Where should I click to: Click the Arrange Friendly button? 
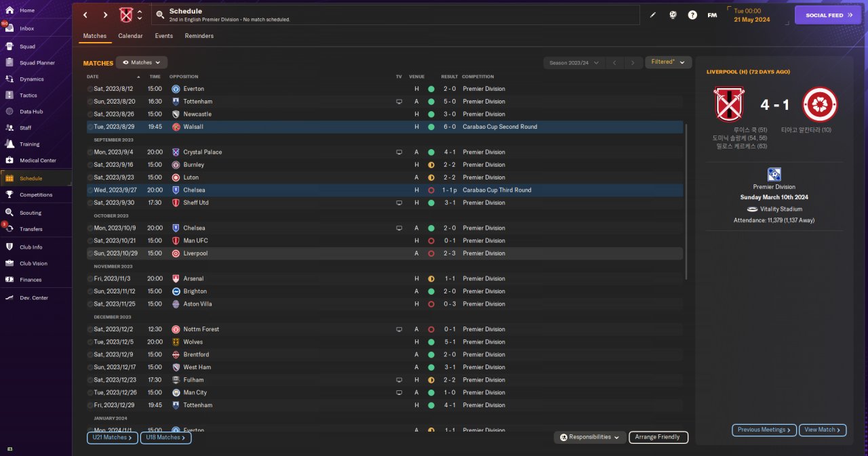(658, 437)
